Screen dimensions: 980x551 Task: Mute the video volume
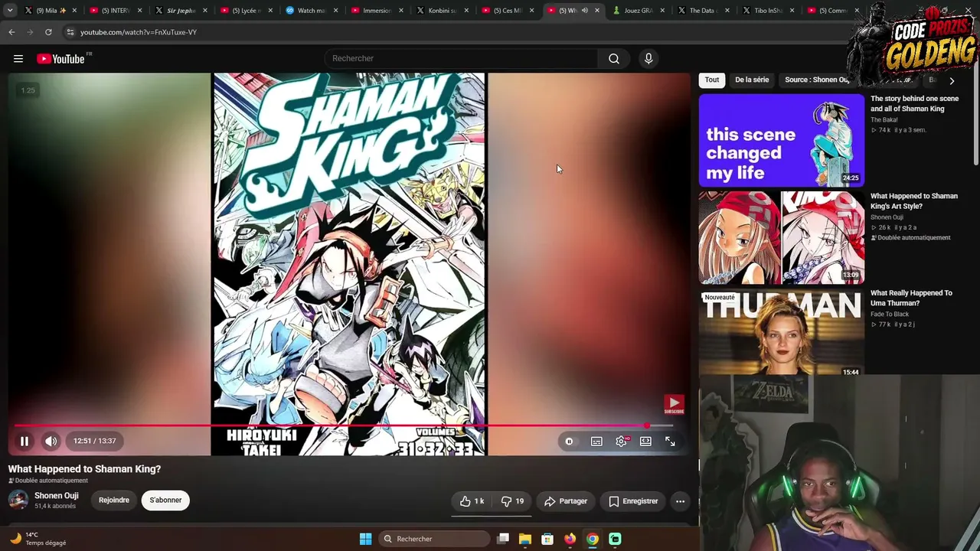[x=51, y=441]
